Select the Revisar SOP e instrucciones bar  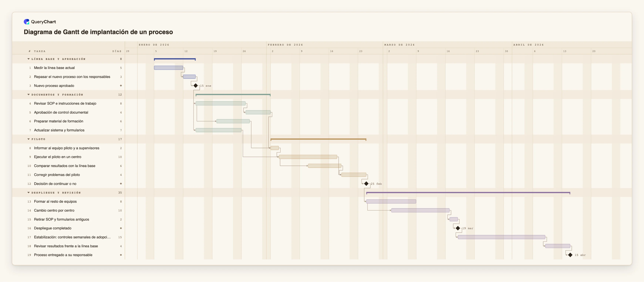(220, 103)
